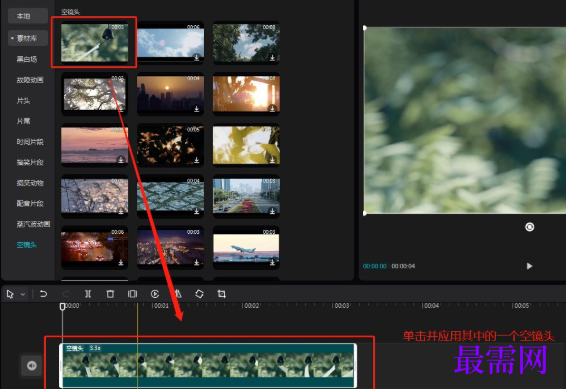The height and width of the screenshot is (391, 566).
Task: Download the sunset city skyline clip
Action: [197, 109]
